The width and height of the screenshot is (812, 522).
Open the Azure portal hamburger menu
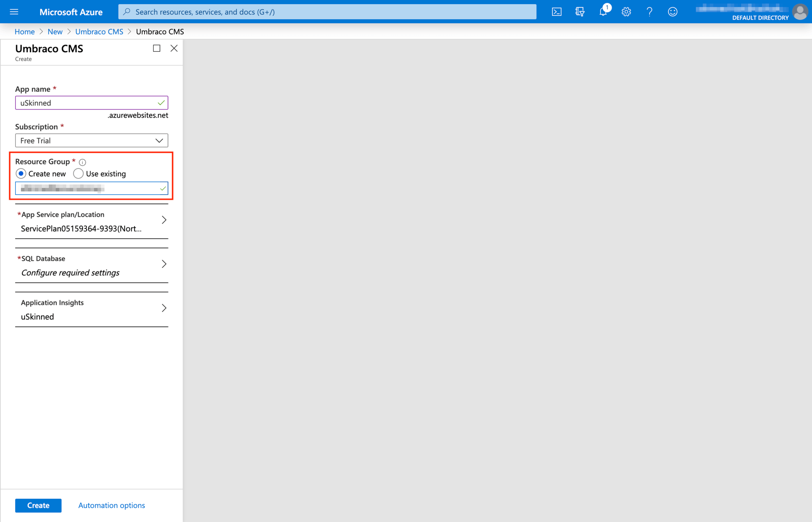pos(14,12)
